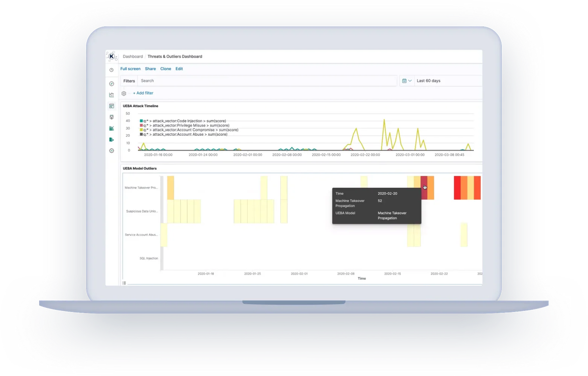
Task: Click the 'Suspicious Data Unlo...' row label
Action: point(142,211)
